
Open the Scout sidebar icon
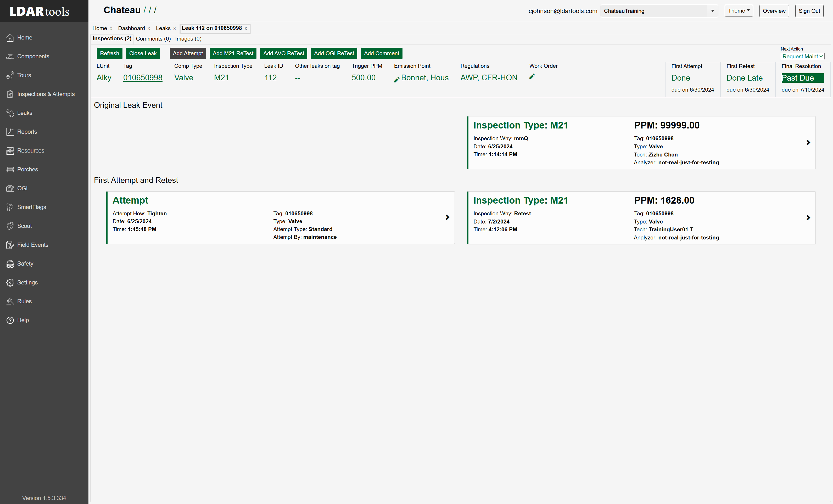point(10,226)
